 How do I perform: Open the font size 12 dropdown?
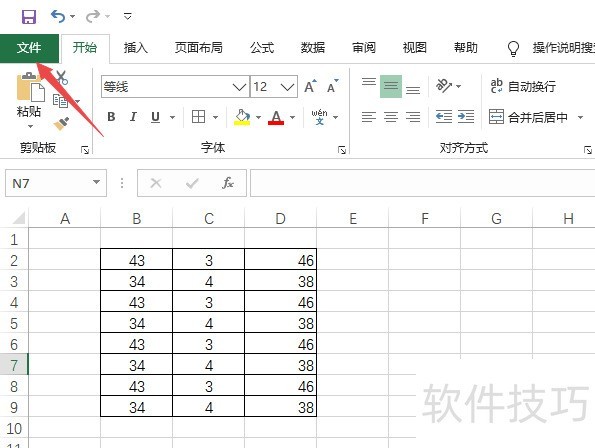click(x=288, y=87)
